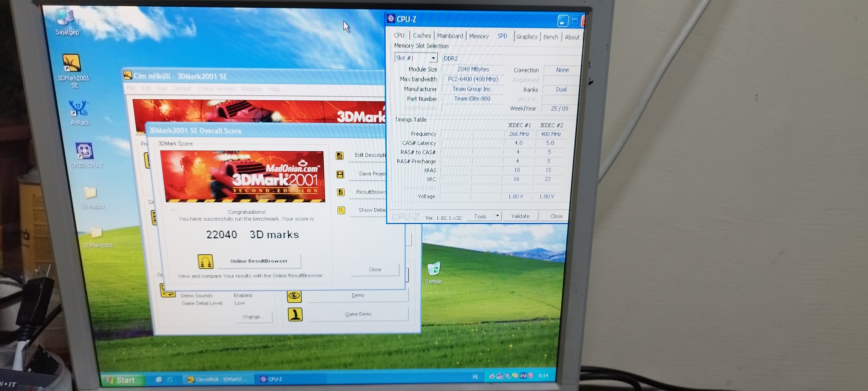Switch to the Caches tab in CPU-Z

click(422, 36)
